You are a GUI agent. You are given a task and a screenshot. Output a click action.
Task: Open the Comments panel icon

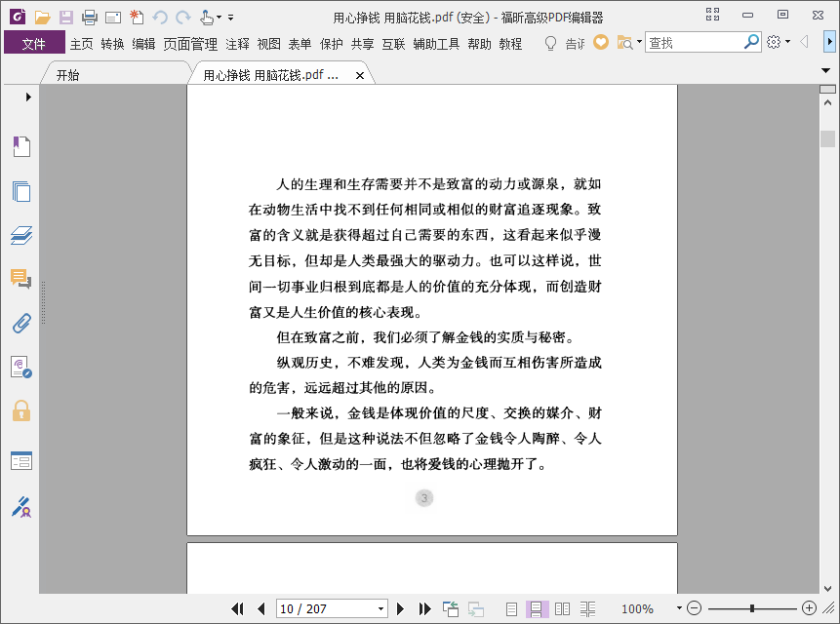point(21,279)
